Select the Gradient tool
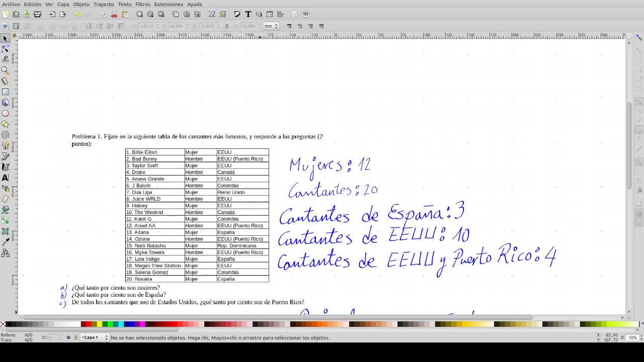The height and width of the screenshot is (362, 644). 6,221
